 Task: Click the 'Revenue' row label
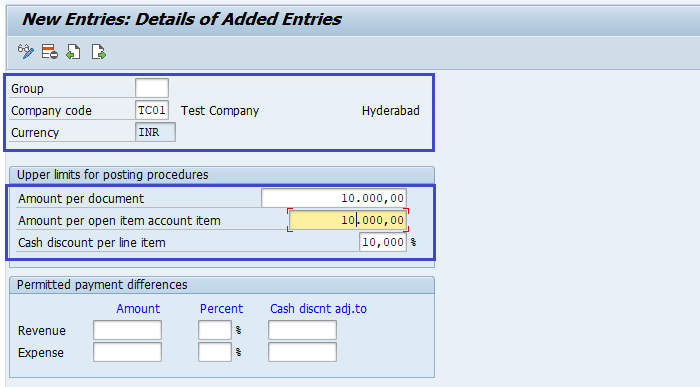[x=42, y=331]
